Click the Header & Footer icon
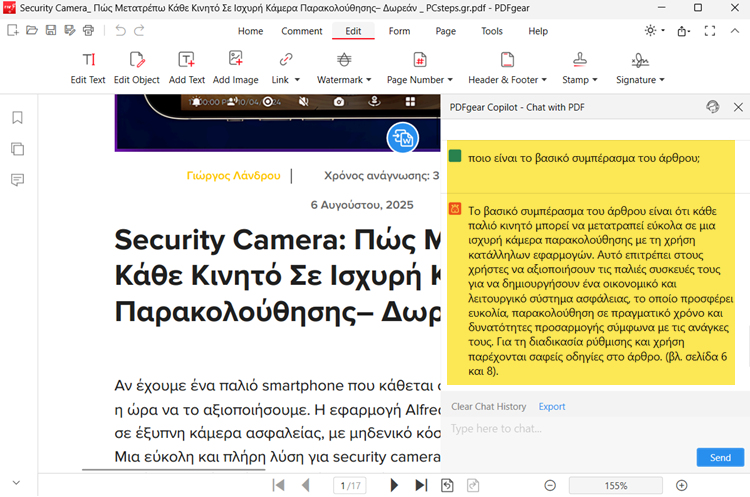This screenshot has height=497, width=750. 507,60
